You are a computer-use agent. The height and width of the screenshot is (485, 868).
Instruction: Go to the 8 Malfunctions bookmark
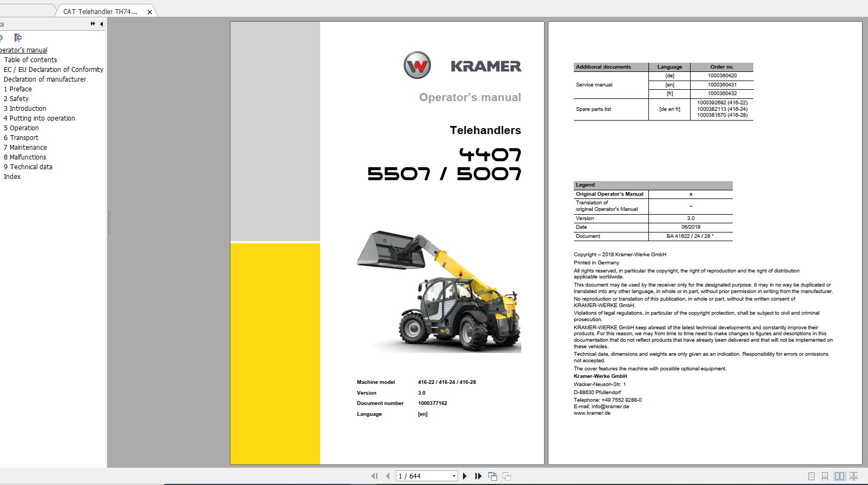(x=25, y=157)
